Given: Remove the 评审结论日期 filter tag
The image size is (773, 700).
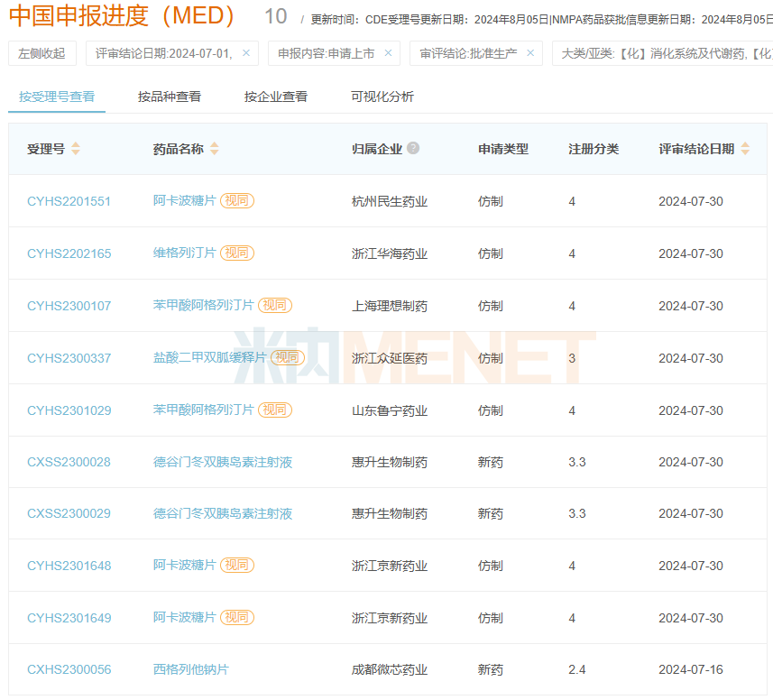Looking at the screenshot, I should point(246,52).
